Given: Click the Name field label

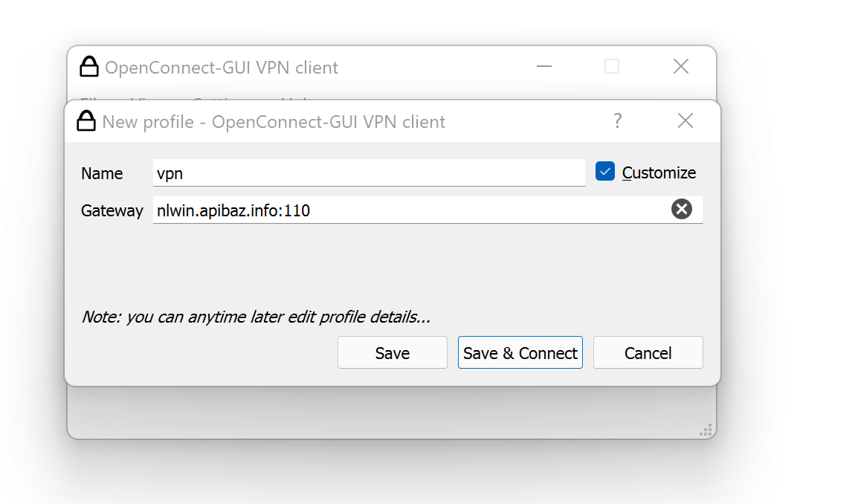Looking at the screenshot, I should pos(102,173).
